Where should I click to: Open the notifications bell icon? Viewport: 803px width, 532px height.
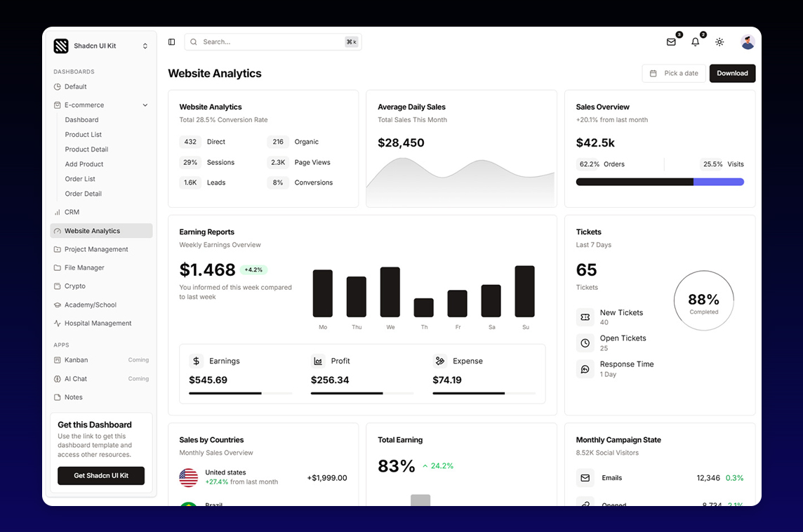(x=696, y=42)
